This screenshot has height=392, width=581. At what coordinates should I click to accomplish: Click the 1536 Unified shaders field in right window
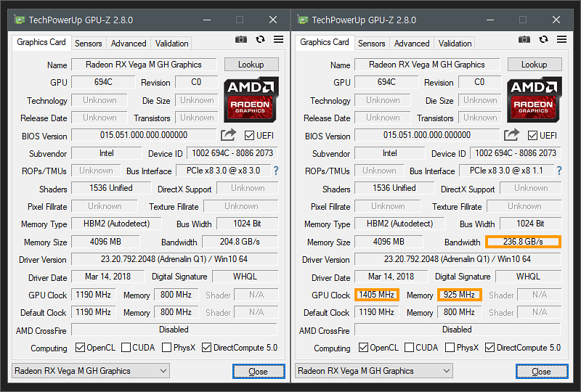click(x=394, y=188)
